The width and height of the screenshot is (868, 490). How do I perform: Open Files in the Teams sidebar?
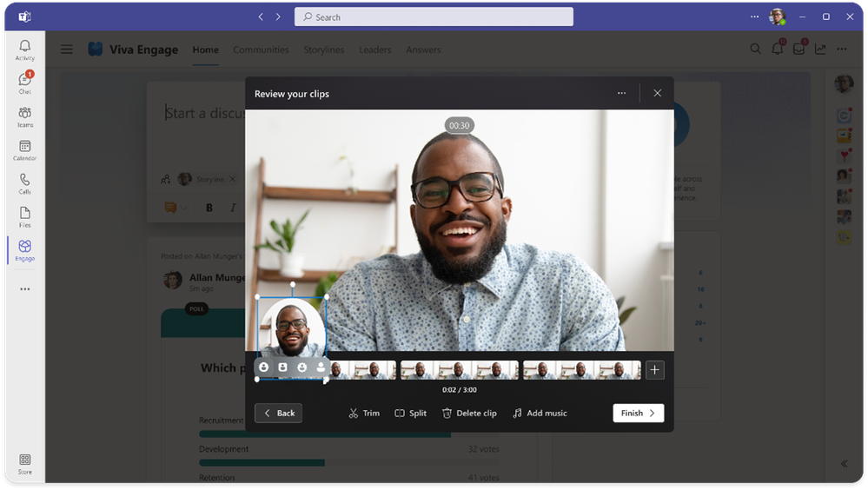coord(25,217)
